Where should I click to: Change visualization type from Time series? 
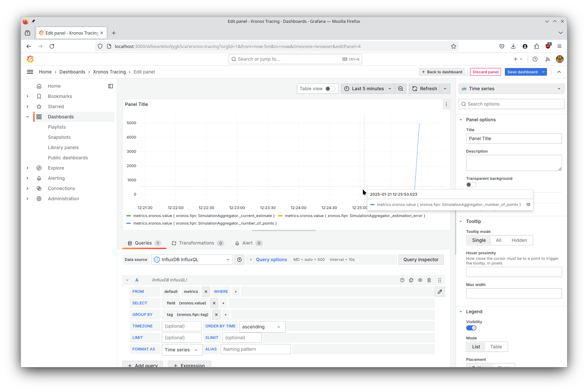pyautogui.click(x=511, y=88)
